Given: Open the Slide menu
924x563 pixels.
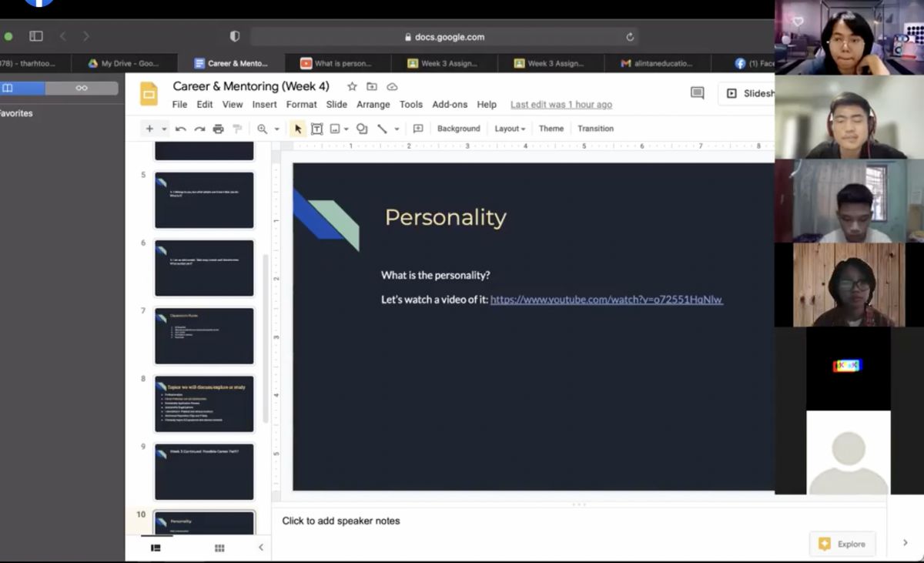Looking at the screenshot, I should [336, 105].
